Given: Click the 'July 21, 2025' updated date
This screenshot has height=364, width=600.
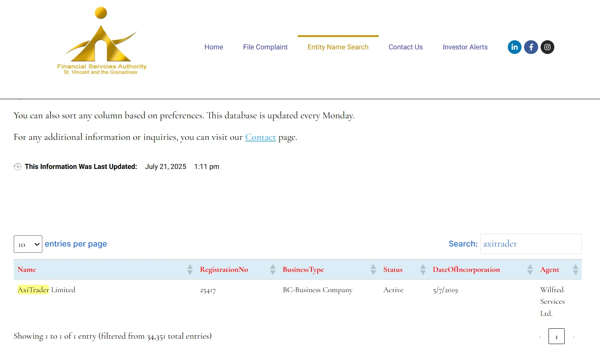Looking at the screenshot, I should (166, 167).
